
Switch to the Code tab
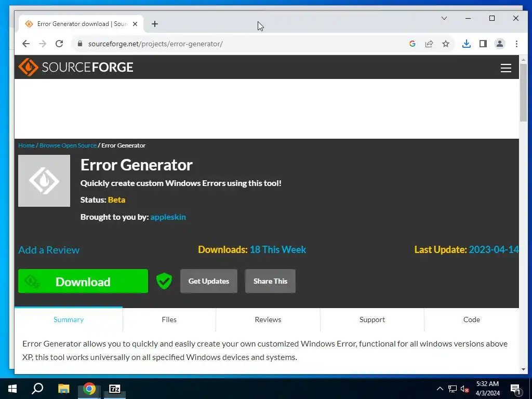[x=472, y=320]
